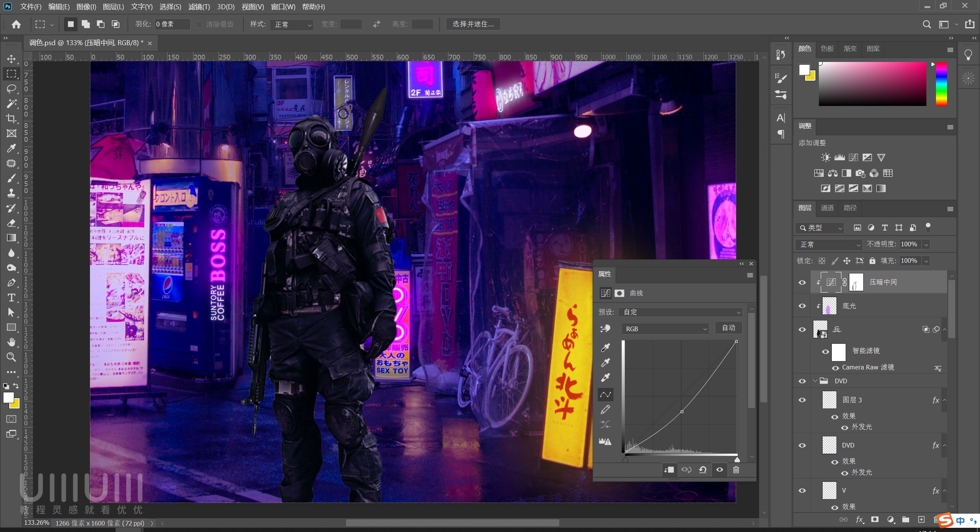
Task: Switch to the 路径 tab
Action: [x=850, y=208]
